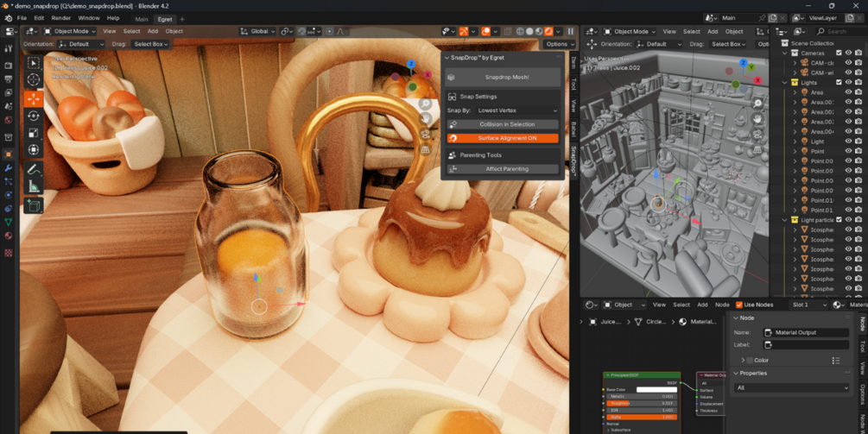
Task: Open the Object properties tab
Action: (9, 154)
